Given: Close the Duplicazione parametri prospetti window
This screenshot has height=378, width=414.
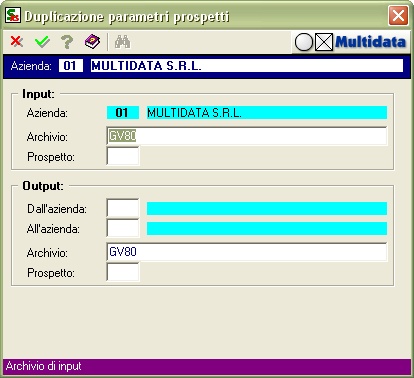Looking at the screenshot, I should [x=398, y=15].
